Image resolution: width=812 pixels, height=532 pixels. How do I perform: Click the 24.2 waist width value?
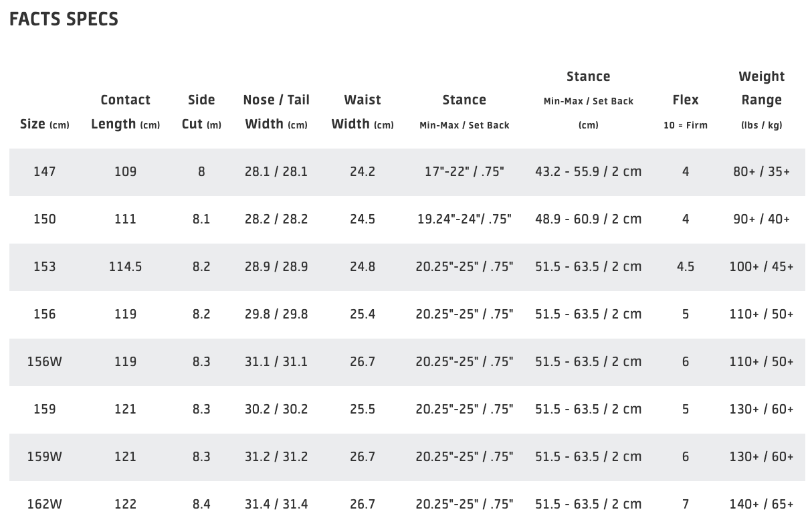click(x=363, y=172)
